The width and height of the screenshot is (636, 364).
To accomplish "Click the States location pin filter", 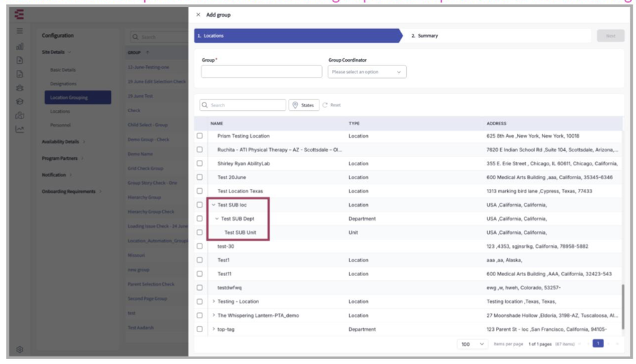I will point(303,105).
